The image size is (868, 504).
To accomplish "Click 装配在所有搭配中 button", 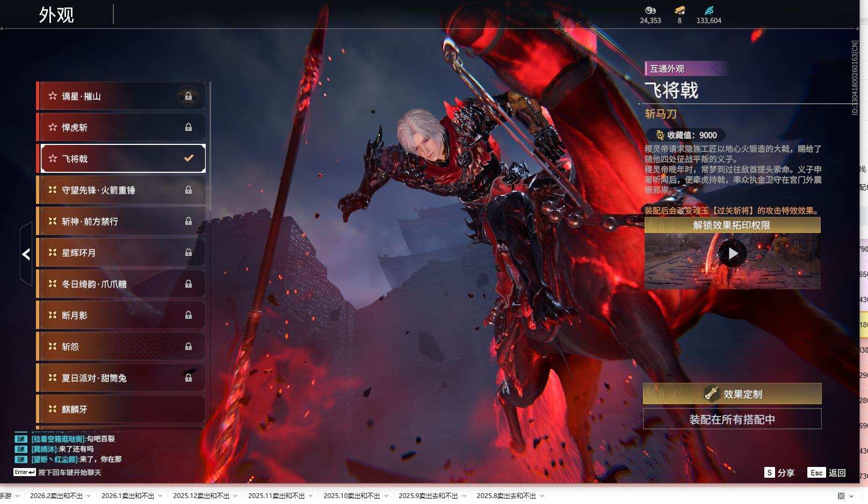I will point(732,419).
